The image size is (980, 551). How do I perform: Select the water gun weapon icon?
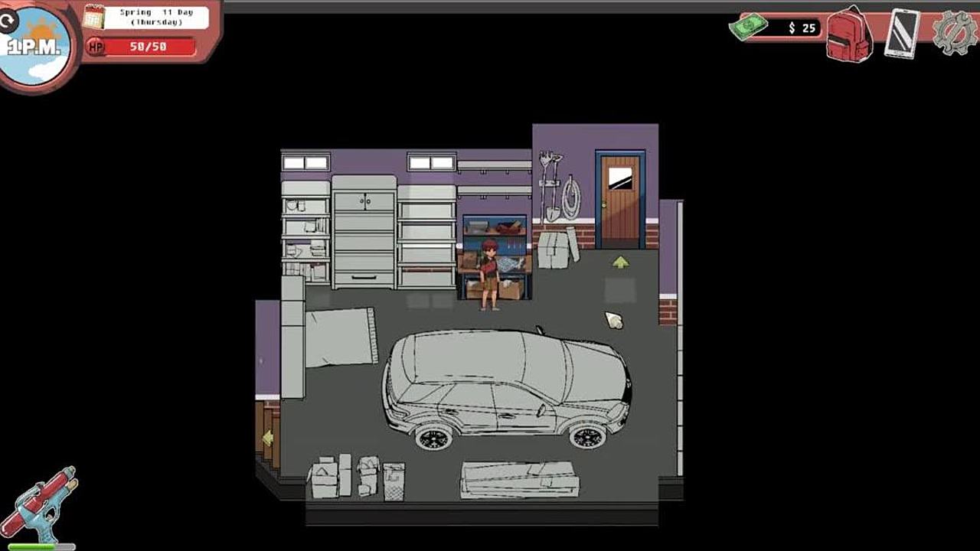[x=38, y=503]
